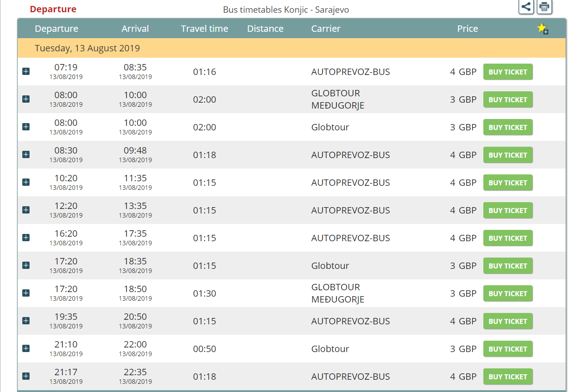The width and height of the screenshot is (582, 392).
Task: Click the Carrier column header
Action: click(326, 29)
